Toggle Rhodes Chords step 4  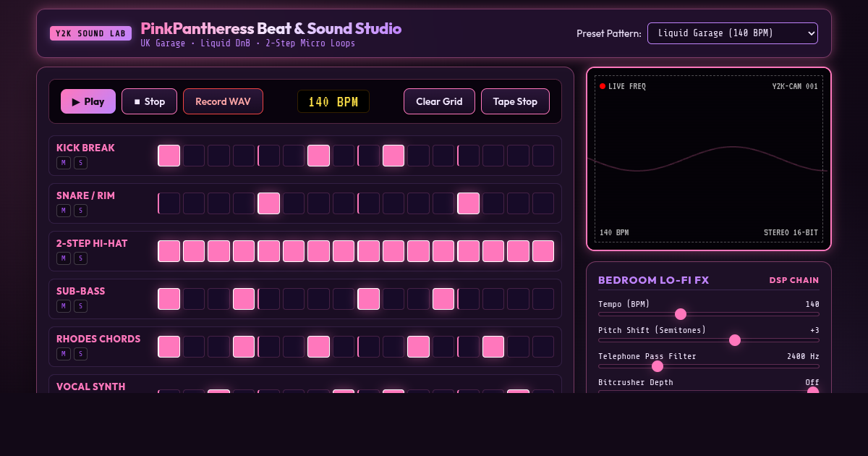click(244, 347)
